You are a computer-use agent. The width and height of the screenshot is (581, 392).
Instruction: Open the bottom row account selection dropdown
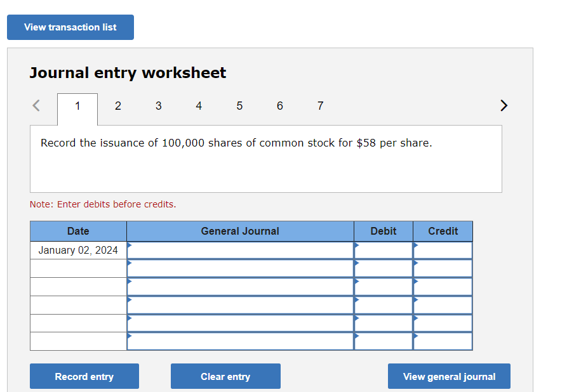240,342
